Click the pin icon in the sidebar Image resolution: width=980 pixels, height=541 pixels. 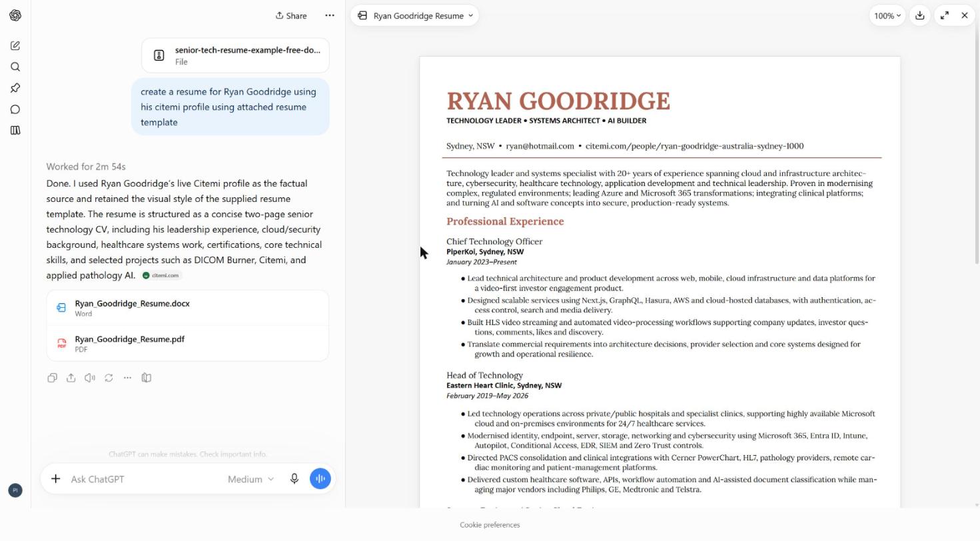pyautogui.click(x=15, y=88)
